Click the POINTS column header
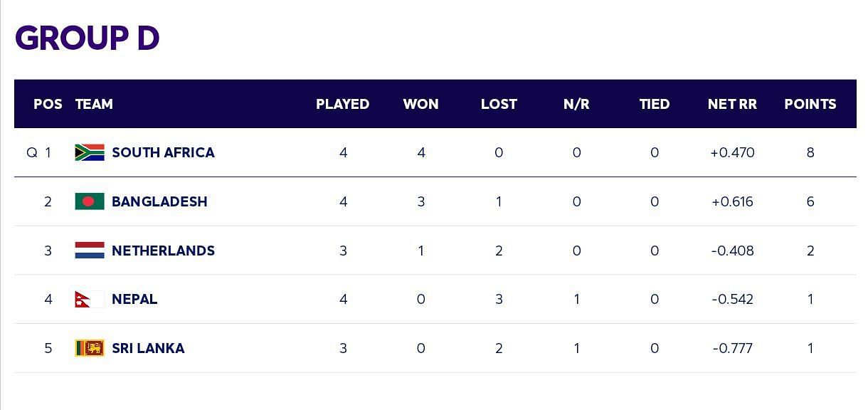 [810, 104]
